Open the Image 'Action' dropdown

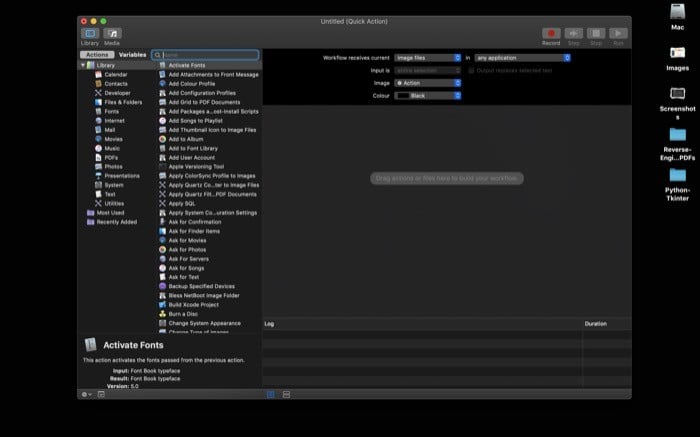click(428, 83)
